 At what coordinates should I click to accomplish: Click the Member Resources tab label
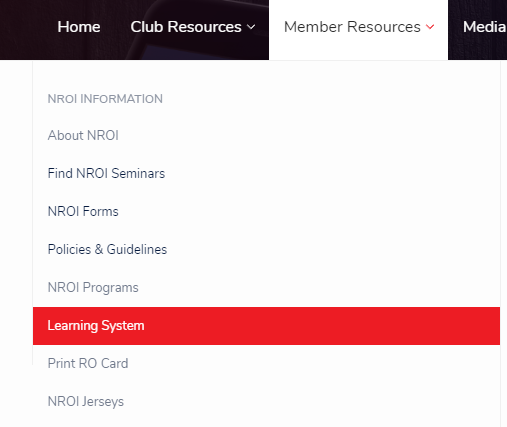tap(352, 27)
